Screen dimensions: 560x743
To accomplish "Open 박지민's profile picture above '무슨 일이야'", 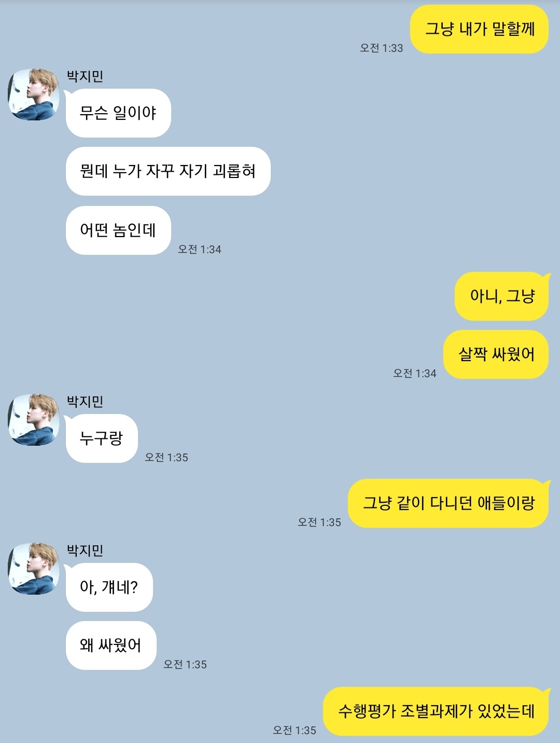I will coord(34,94).
